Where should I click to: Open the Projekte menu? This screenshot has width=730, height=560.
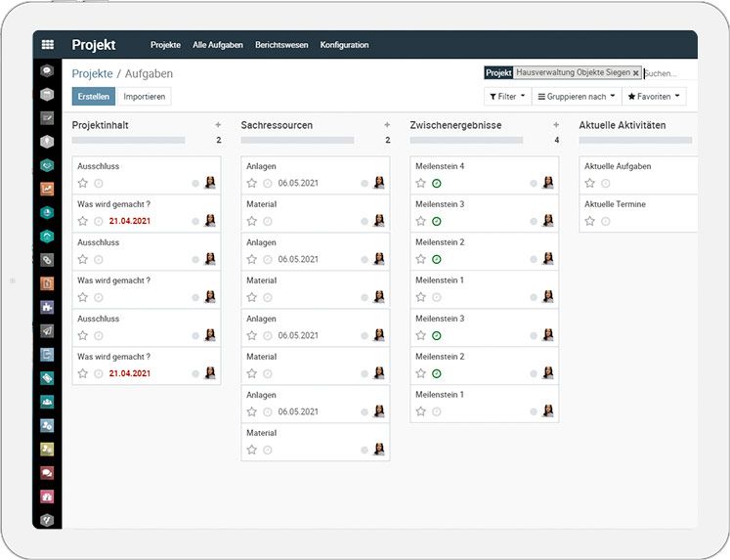coord(165,45)
